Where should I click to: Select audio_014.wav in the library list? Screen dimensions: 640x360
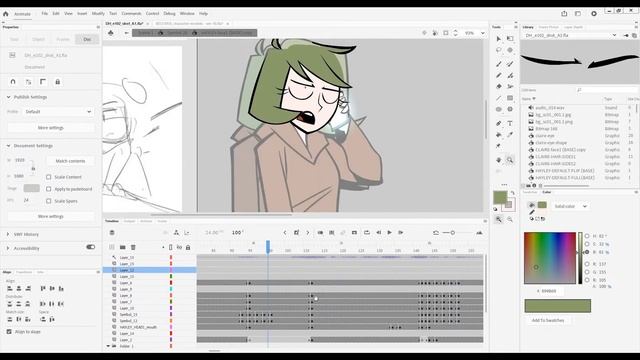(549, 108)
